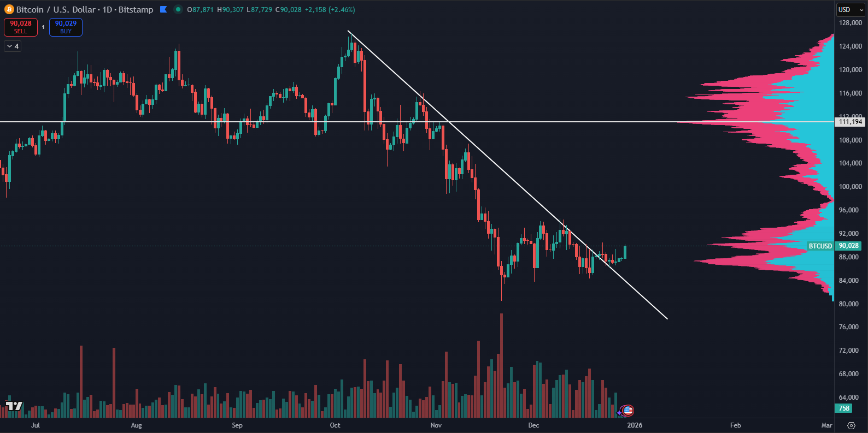Click the blue flag icon beside Bitstamp
The width and height of the screenshot is (868, 433).
(163, 9)
